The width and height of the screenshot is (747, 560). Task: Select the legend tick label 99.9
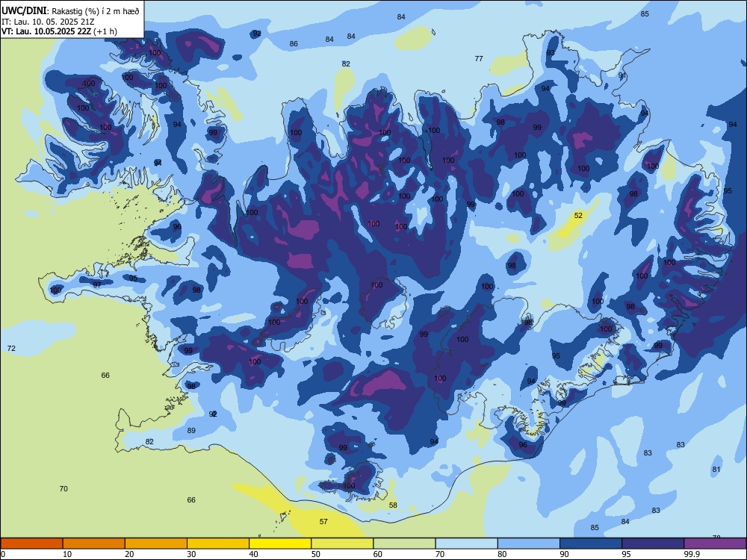pos(691,554)
